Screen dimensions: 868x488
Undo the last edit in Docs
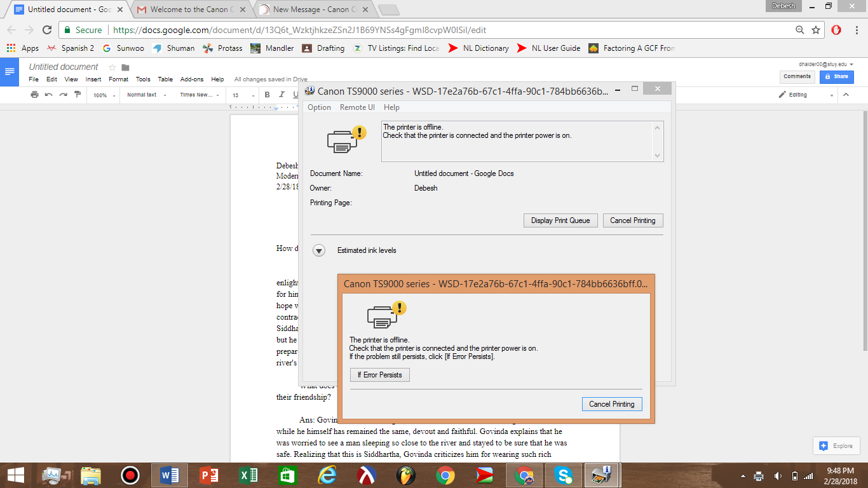coord(49,95)
